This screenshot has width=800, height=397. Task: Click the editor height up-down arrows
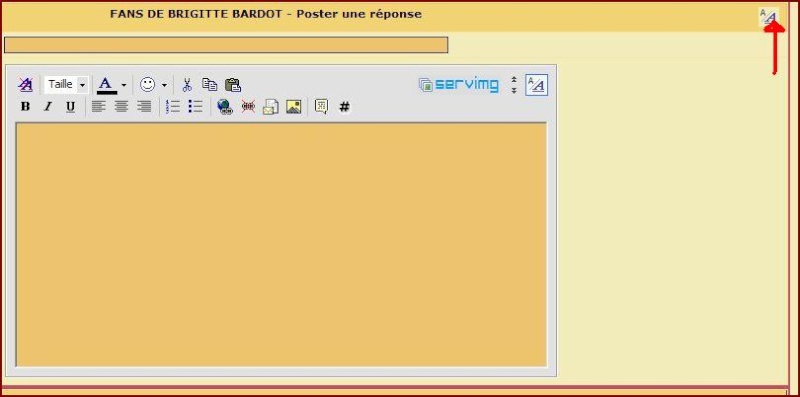point(514,85)
